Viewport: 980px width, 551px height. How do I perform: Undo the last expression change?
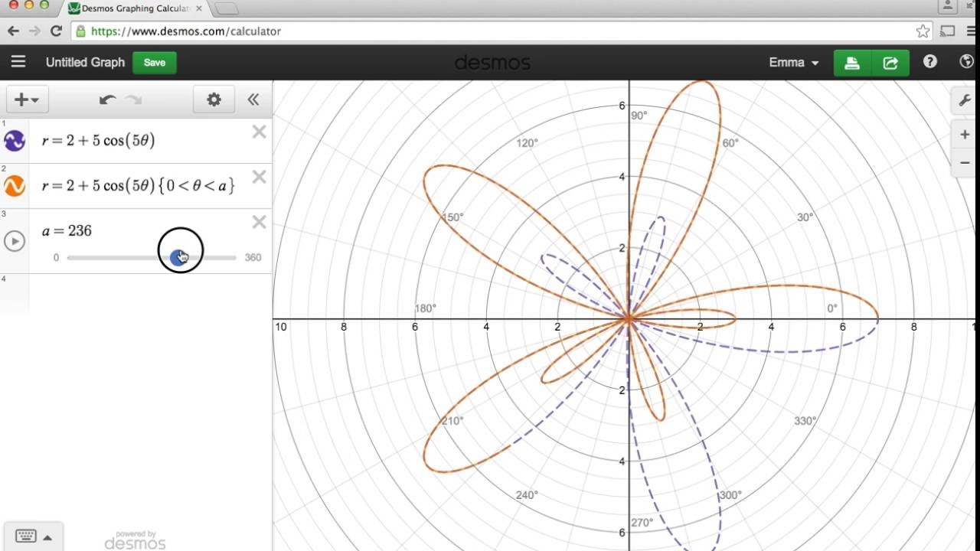click(108, 99)
